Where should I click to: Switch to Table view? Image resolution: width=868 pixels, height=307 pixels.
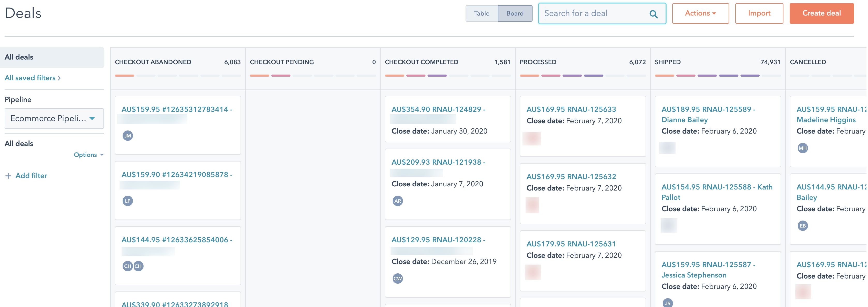click(x=482, y=13)
